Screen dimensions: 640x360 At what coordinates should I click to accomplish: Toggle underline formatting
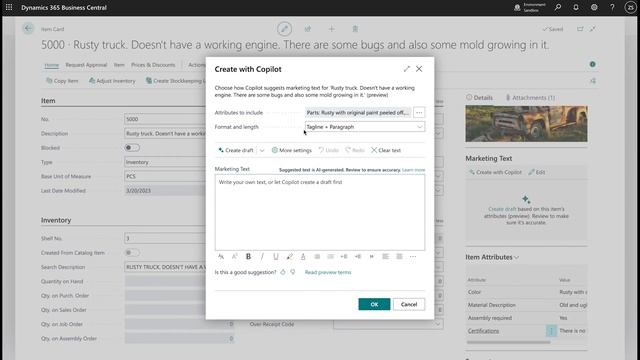point(276,256)
